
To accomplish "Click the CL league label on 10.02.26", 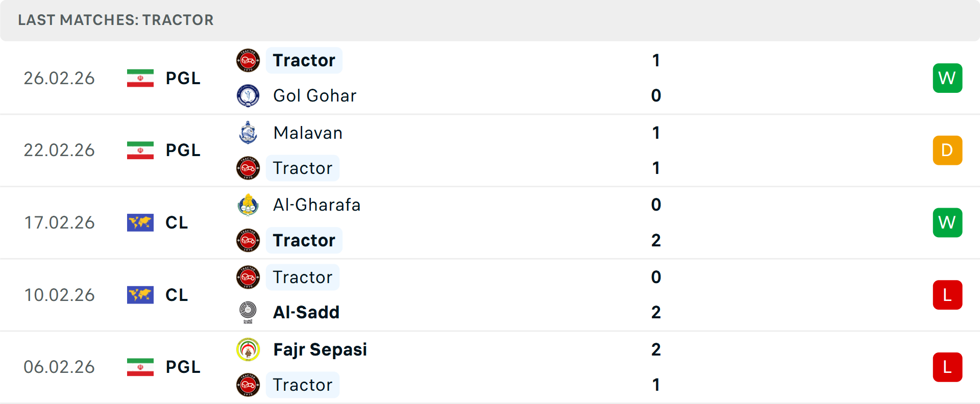I will click(x=177, y=295).
